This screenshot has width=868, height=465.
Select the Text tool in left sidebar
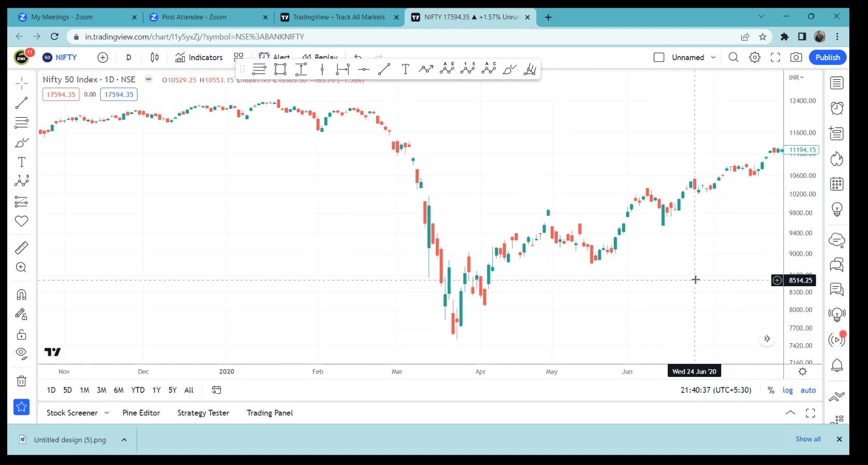pyautogui.click(x=21, y=162)
